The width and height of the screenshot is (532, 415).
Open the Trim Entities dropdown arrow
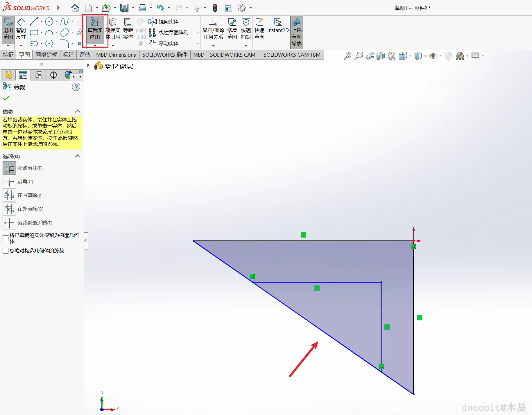[95, 46]
